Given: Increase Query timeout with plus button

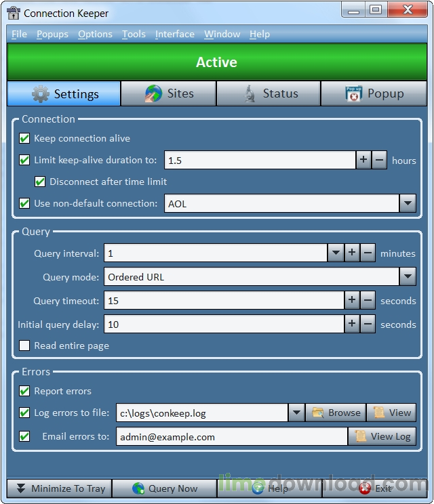Looking at the screenshot, I should point(352,300).
